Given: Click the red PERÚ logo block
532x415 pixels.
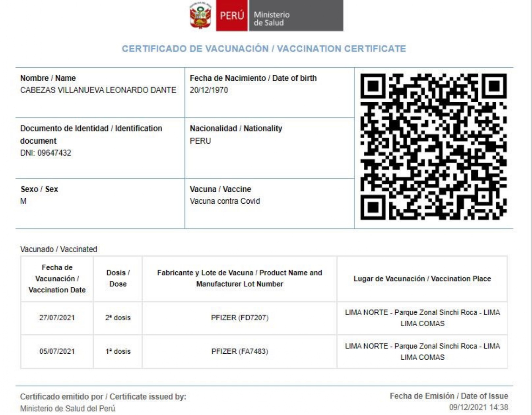Looking at the screenshot, I should 232,16.
